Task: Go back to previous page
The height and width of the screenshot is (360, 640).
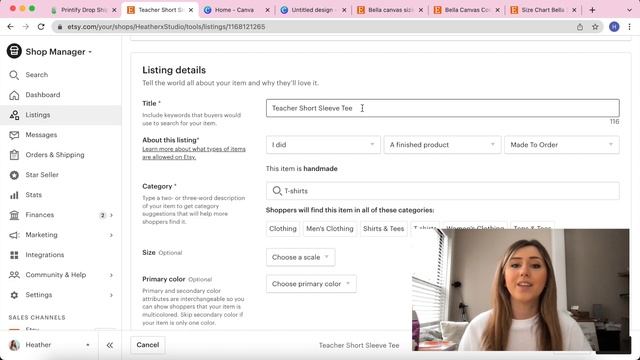Action: [11, 27]
